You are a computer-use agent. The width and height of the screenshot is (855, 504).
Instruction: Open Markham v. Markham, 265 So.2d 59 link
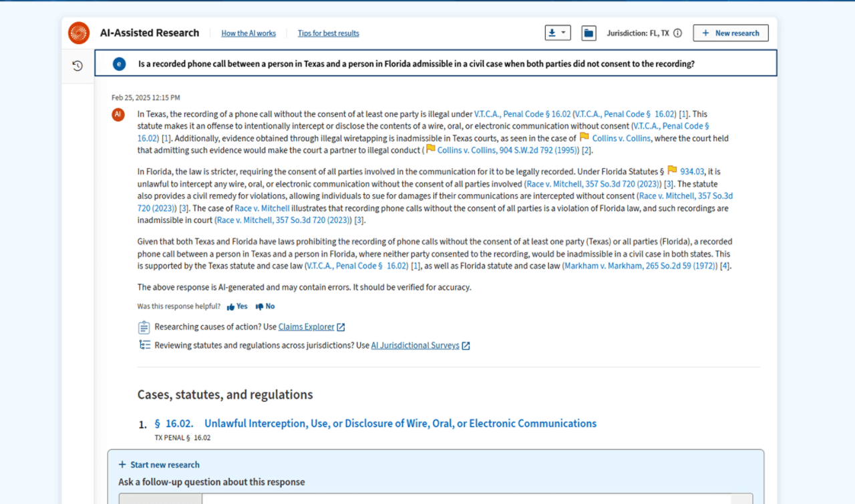(x=640, y=266)
